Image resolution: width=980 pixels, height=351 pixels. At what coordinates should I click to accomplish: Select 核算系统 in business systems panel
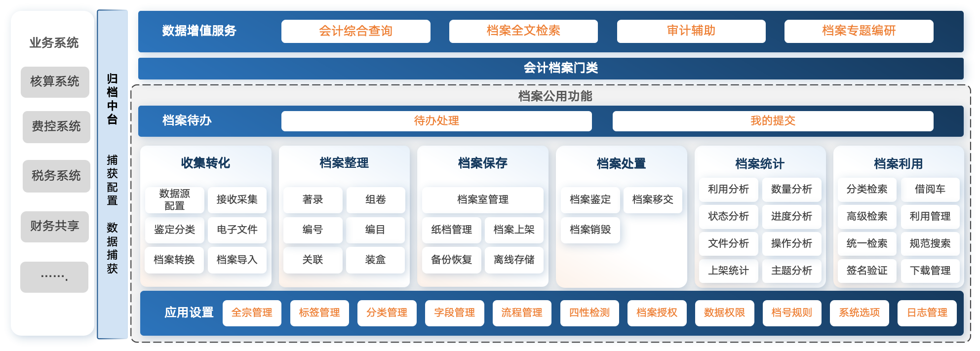coord(55,82)
